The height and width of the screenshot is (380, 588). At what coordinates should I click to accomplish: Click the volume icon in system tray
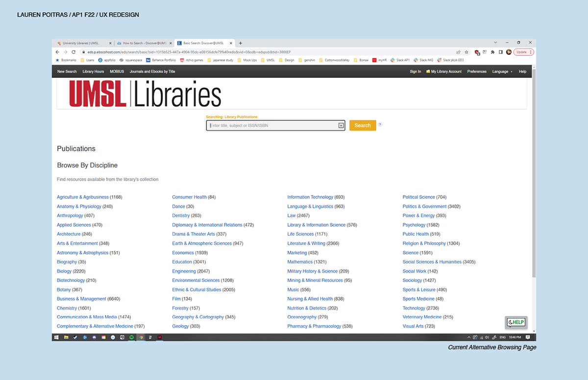point(487,337)
